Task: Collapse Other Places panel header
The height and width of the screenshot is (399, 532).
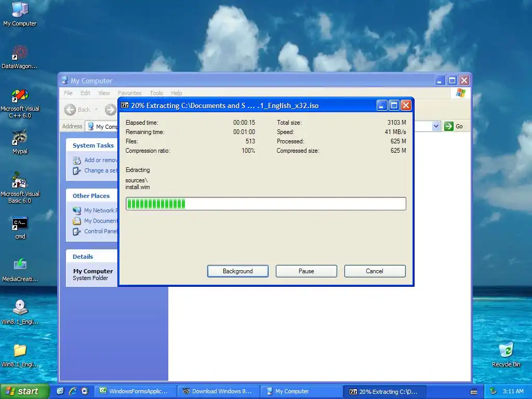Action: (92, 196)
